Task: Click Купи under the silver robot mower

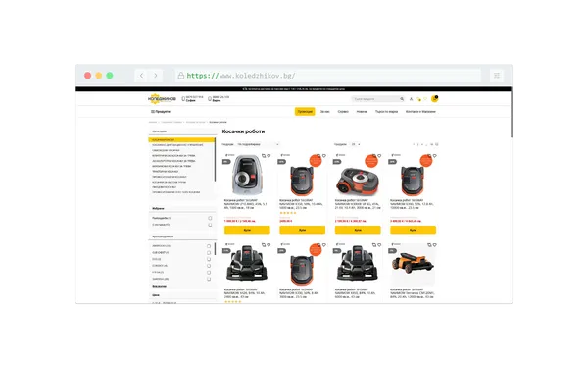Action: coord(247,230)
